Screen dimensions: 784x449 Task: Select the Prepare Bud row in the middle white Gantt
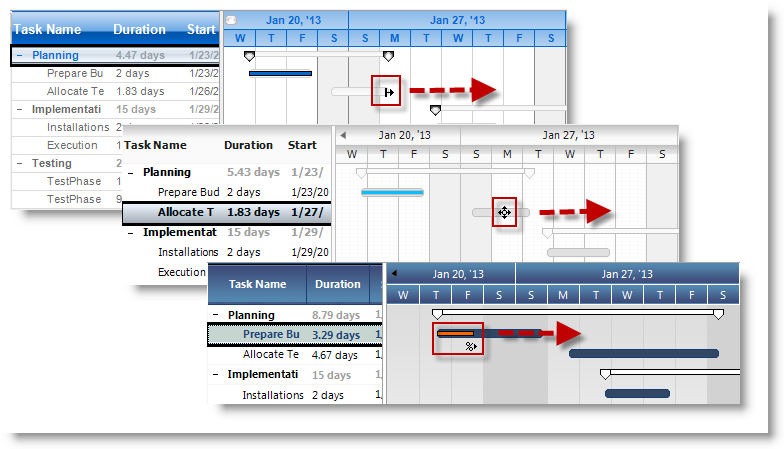pos(227,192)
